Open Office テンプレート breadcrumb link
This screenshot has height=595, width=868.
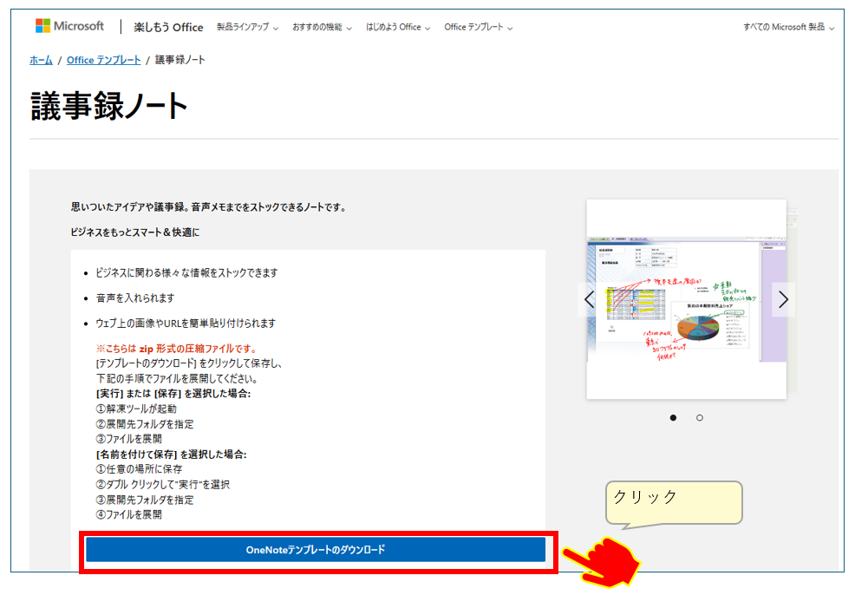tap(103, 60)
